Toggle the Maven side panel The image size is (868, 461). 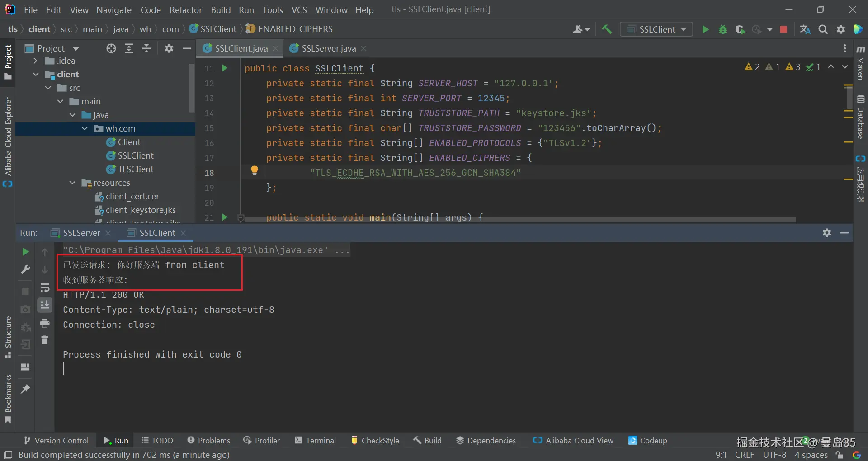coord(860,63)
